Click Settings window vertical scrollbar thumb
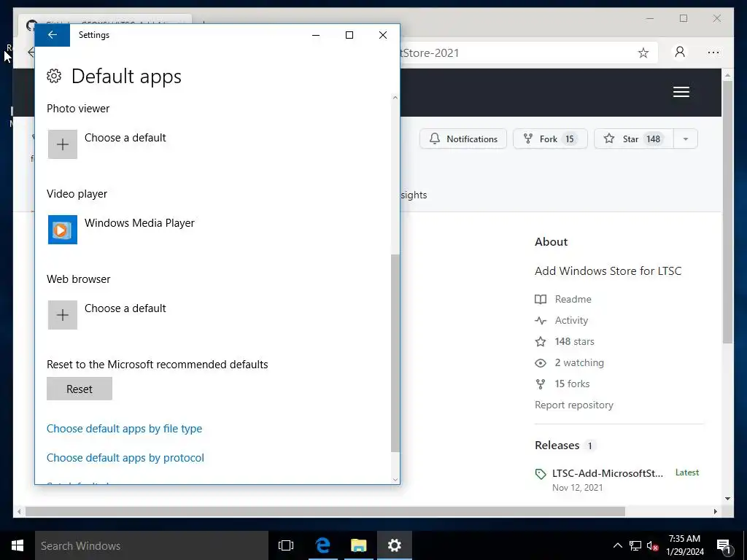 point(395,353)
